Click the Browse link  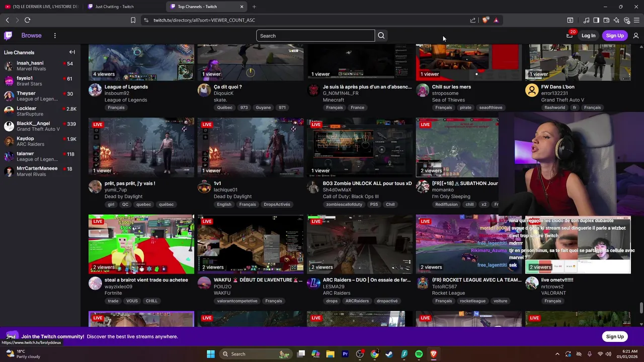(31, 36)
